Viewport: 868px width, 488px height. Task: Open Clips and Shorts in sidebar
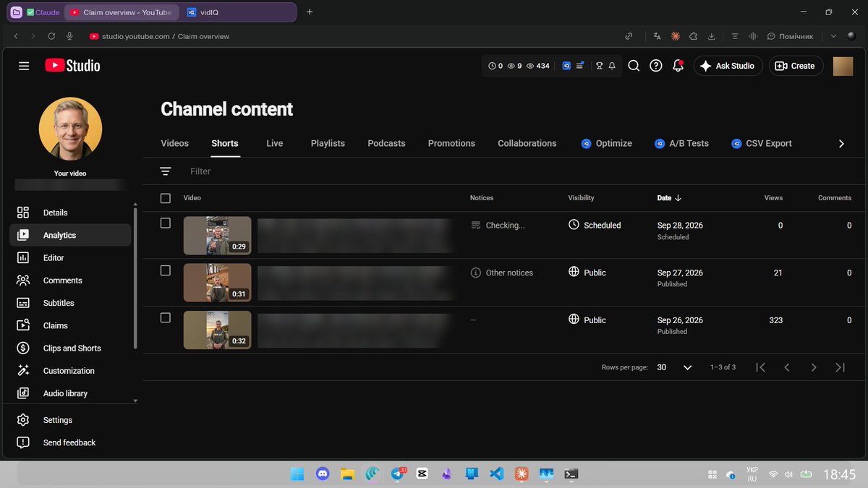coord(70,348)
